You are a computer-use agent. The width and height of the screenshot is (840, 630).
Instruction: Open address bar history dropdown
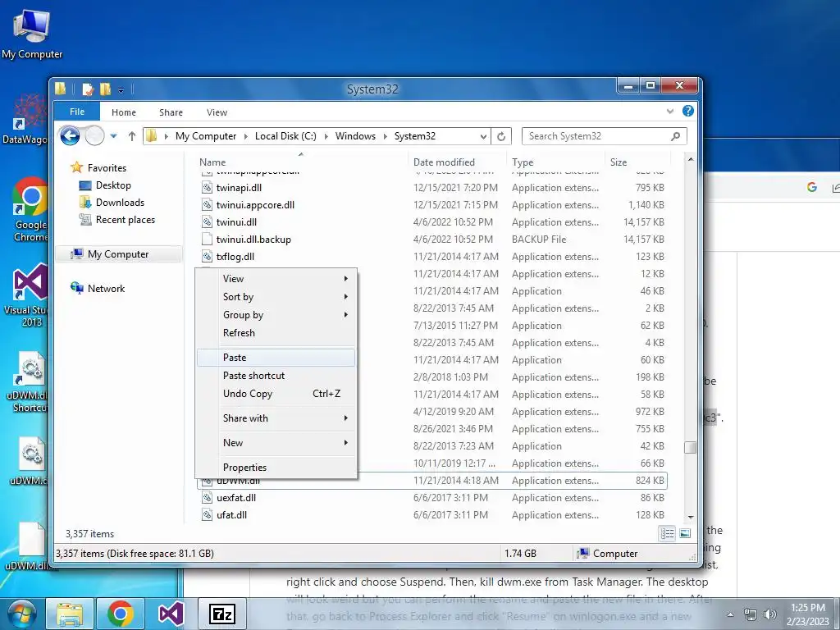pyautogui.click(x=483, y=136)
